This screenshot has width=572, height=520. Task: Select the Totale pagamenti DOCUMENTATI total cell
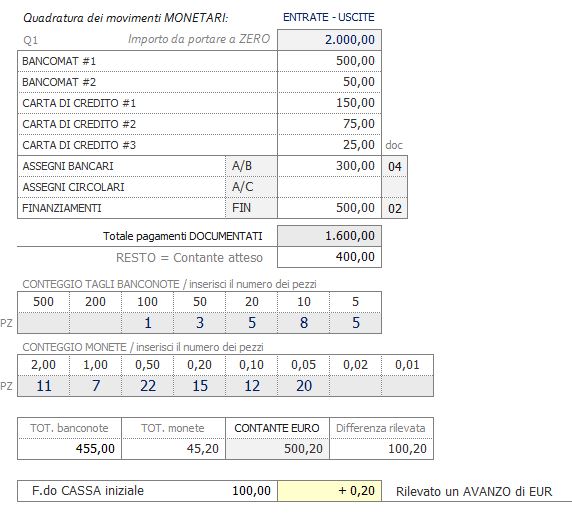click(329, 236)
